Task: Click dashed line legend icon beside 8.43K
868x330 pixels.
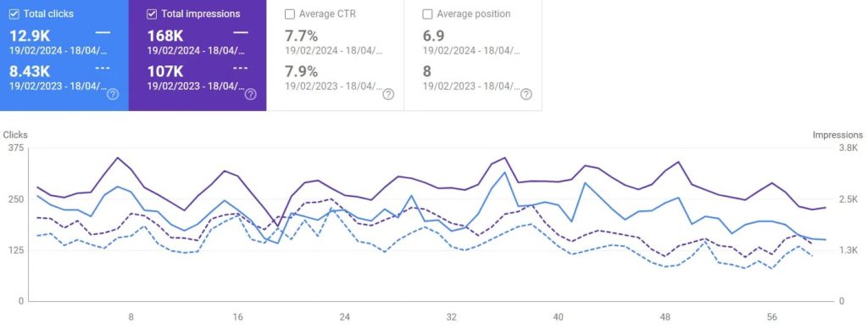Action: tap(103, 68)
